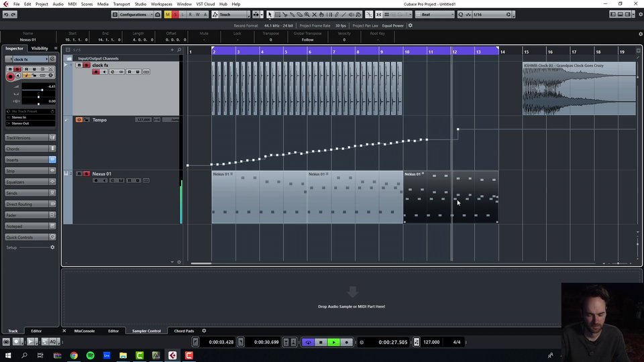Expand the Chords inspector section

coord(30,149)
